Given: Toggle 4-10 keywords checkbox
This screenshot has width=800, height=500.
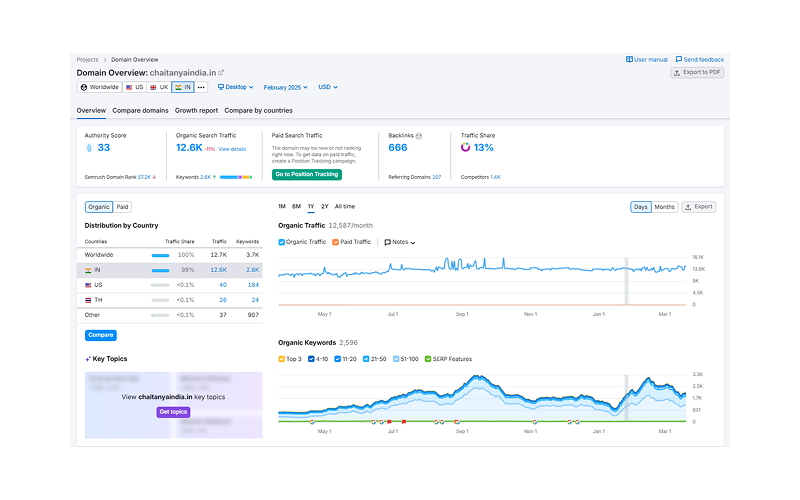Looking at the screenshot, I should click(311, 359).
